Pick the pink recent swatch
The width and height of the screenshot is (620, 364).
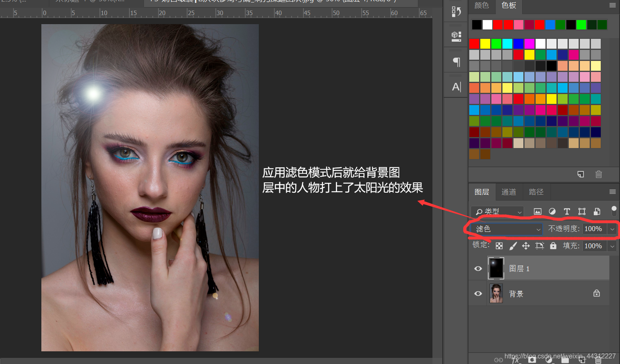tap(518, 25)
